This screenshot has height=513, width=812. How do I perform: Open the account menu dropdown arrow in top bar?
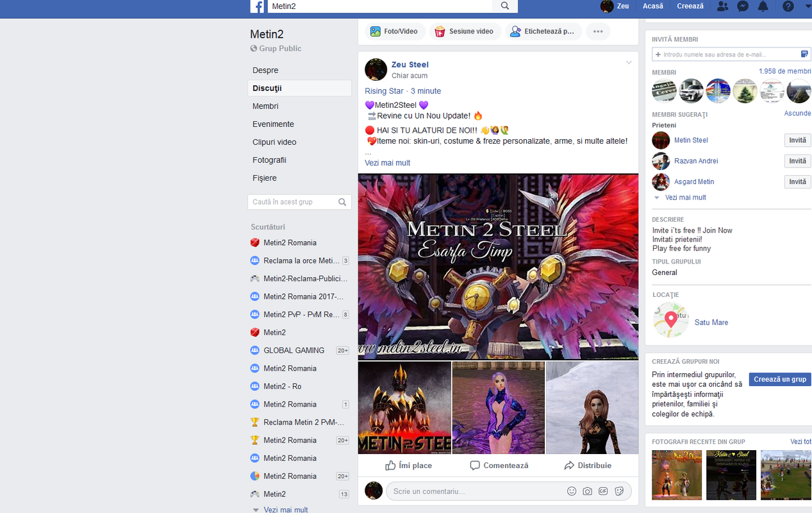pyautogui.click(x=808, y=6)
